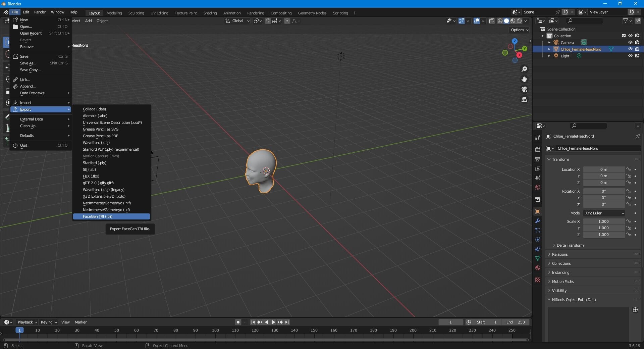Click the Scale X value field
Image resolution: width=644 pixels, height=349 pixels.
604,221
